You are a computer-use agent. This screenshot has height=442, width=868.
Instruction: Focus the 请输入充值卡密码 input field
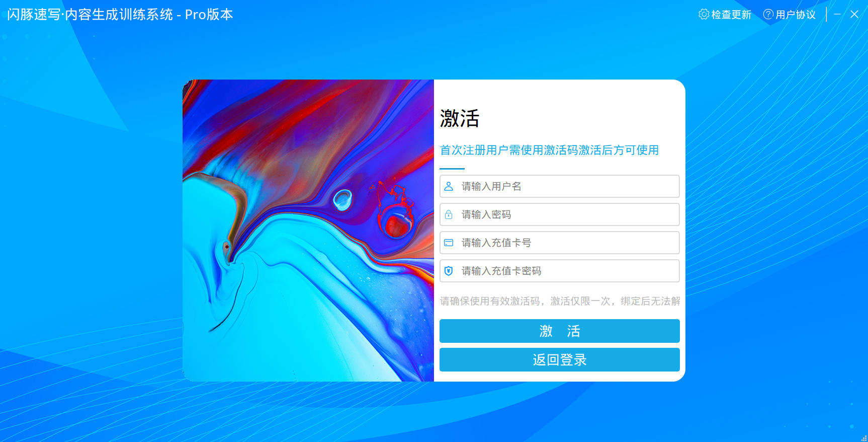[x=560, y=271]
